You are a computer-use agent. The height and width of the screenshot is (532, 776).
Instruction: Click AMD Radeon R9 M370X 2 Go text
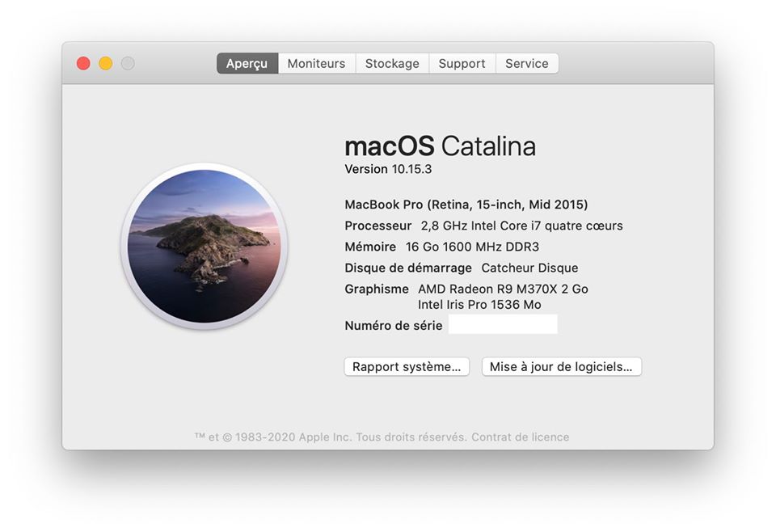pyautogui.click(x=503, y=289)
